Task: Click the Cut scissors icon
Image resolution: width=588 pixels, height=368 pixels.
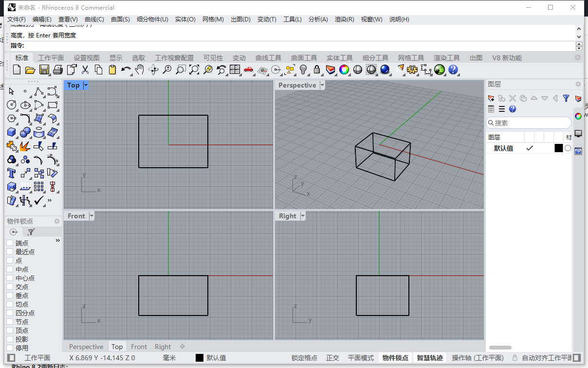Action: (x=85, y=70)
